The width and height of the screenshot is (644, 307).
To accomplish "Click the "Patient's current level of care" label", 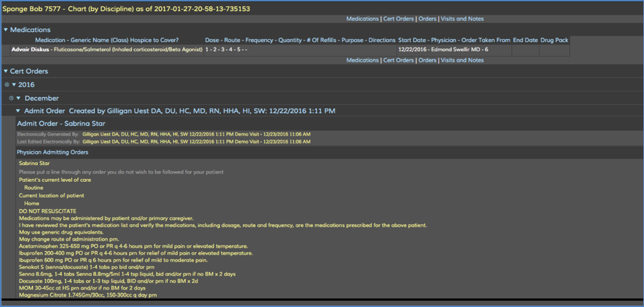I will point(55,180).
